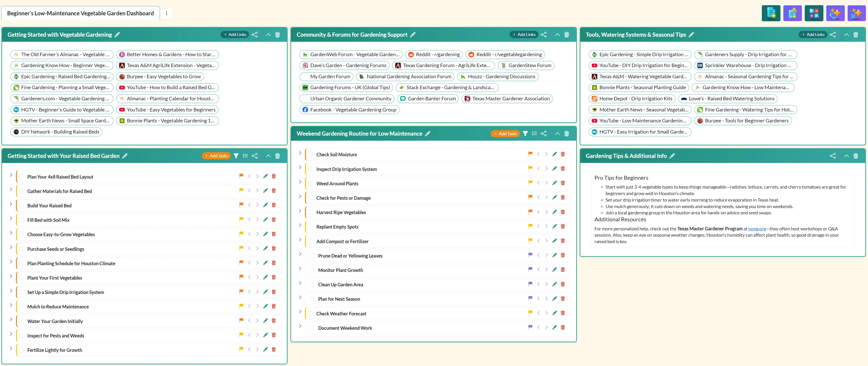Viewport: 868px width, 366px height.
Task: Edit the Check Soil Moisture task with pencil icon
Action: point(554,154)
